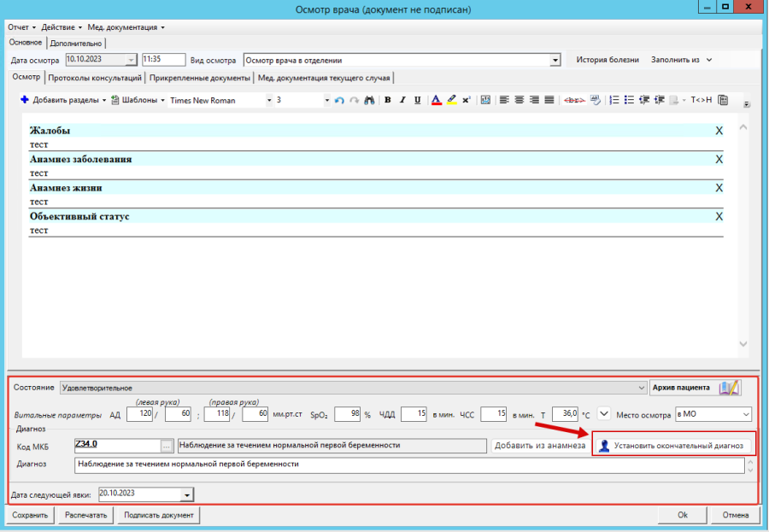This screenshot has height=532, width=769.
Task: Open the Мед. документация menu
Action: [x=126, y=27]
